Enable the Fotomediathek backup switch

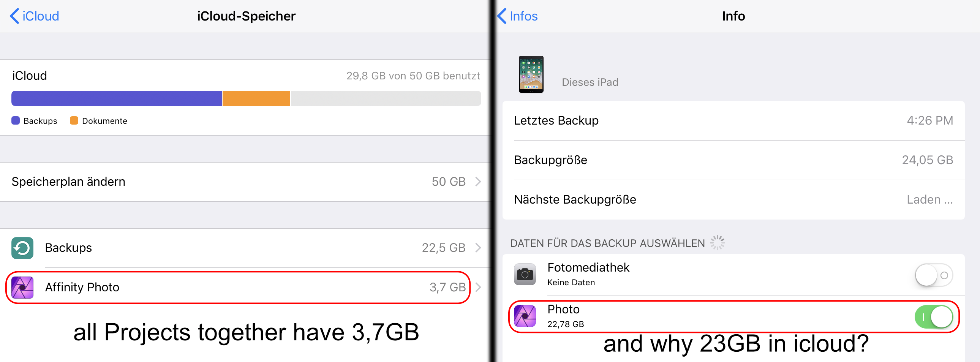[x=934, y=275]
